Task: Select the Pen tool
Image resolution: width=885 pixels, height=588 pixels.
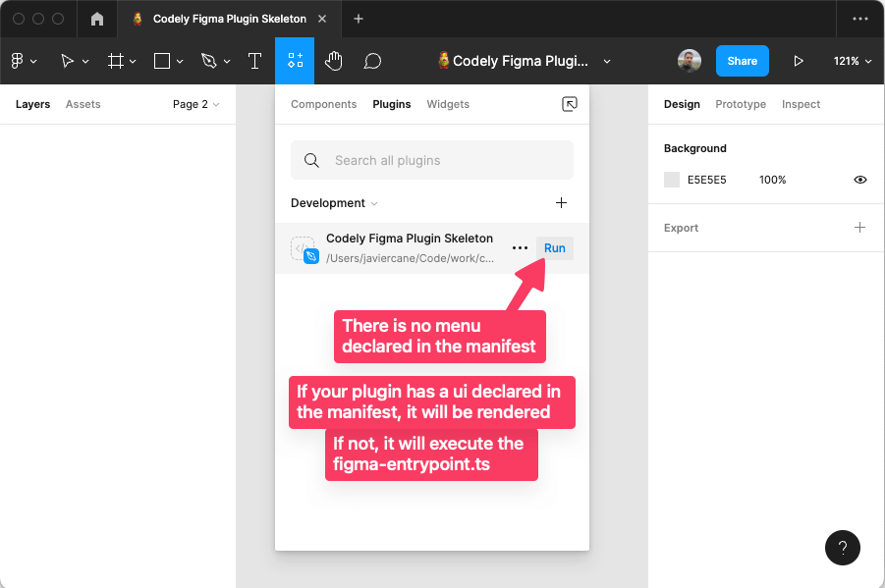Action: (x=209, y=61)
